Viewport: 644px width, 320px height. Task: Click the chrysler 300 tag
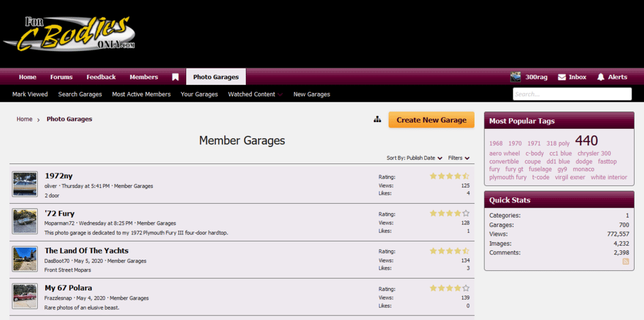[x=594, y=153]
